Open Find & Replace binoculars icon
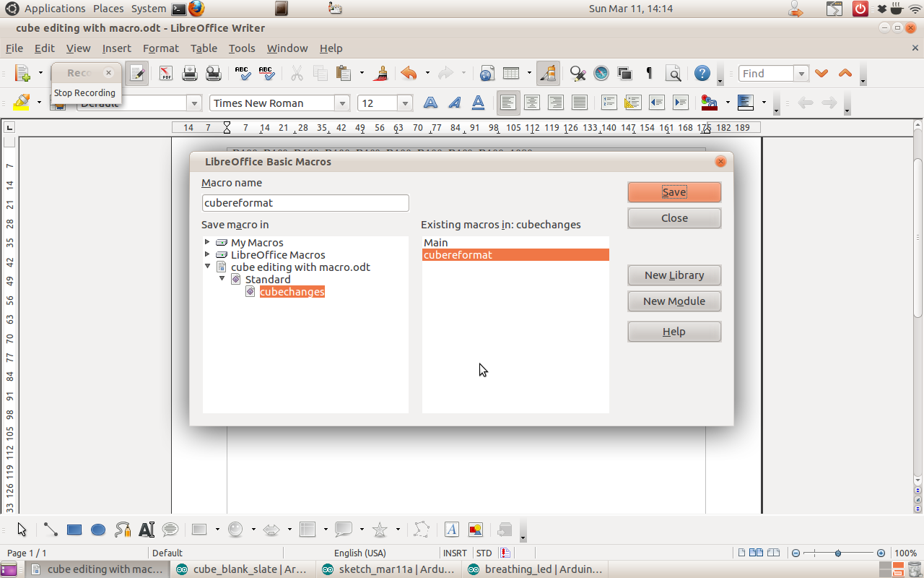 (x=577, y=73)
